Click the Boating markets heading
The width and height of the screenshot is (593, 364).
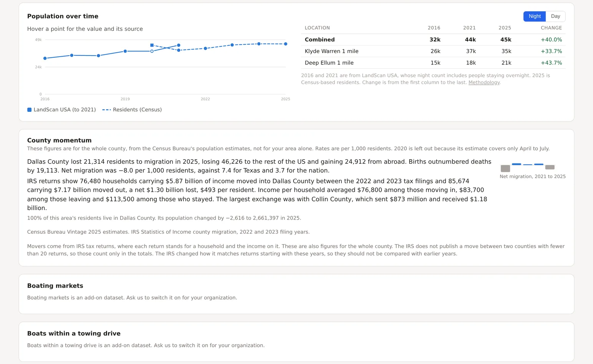55,286
